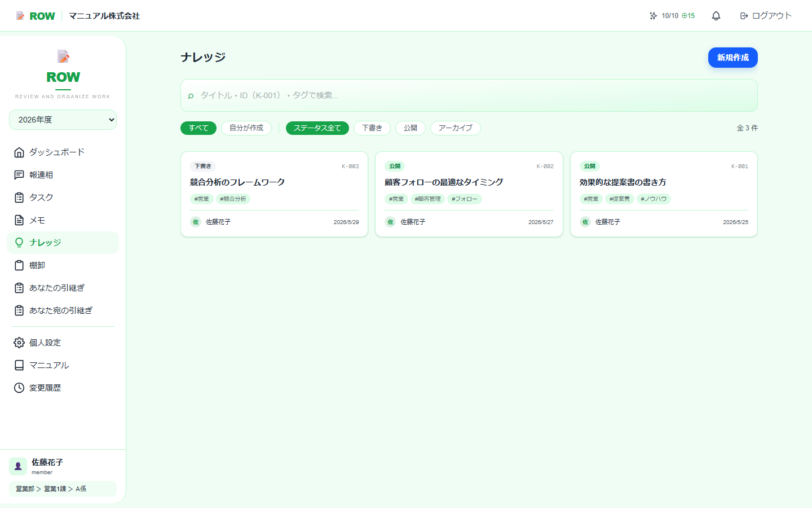Click date 2026/5/25 on K-001 card

pyautogui.click(x=736, y=222)
